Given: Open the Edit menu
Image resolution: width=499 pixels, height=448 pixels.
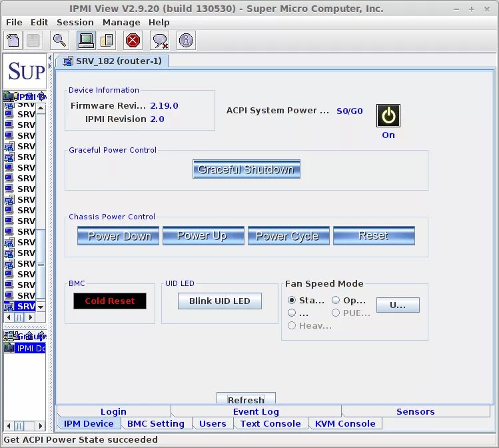Looking at the screenshot, I should click(x=39, y=22).
